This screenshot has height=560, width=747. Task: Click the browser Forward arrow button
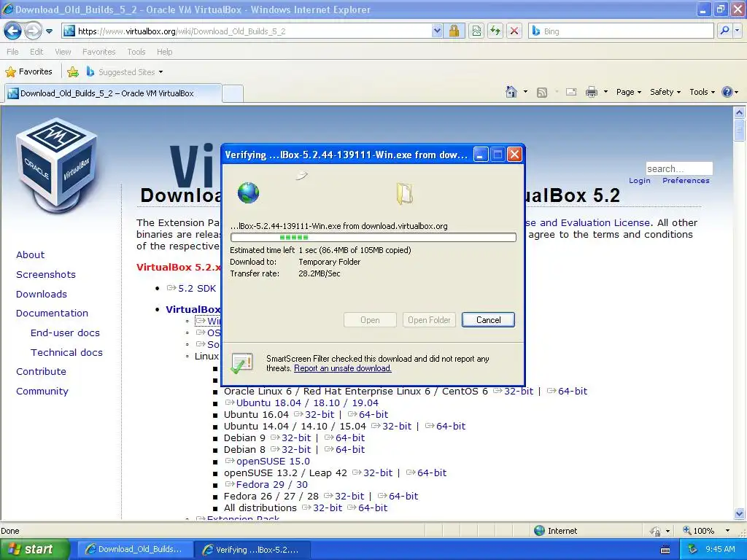(33, 31)
